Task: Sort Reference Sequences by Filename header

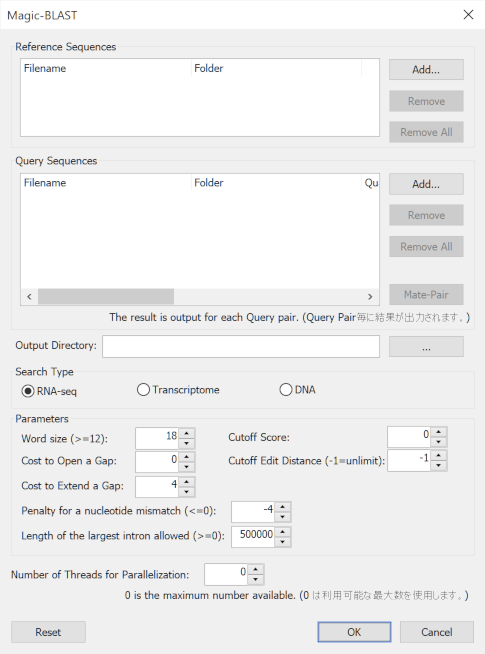Action: point(106,68)
